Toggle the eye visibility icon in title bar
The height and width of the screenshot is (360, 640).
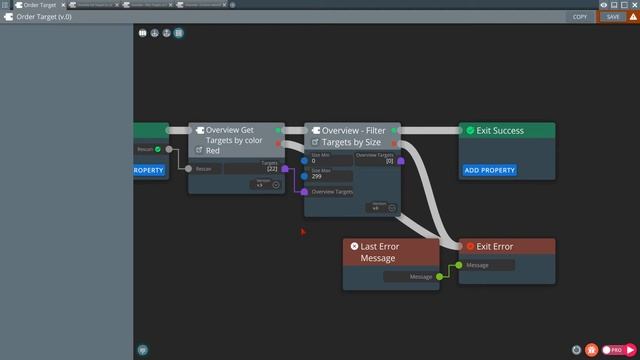(x=604, y=5)
